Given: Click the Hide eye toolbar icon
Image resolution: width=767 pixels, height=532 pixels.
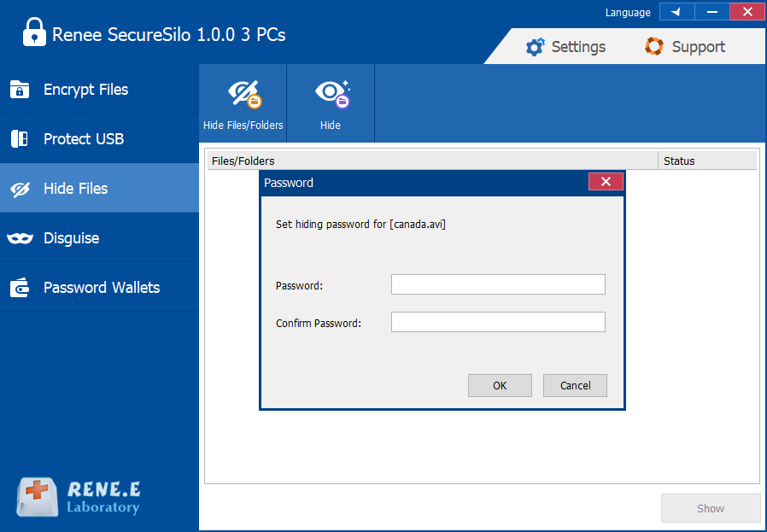Looking at the screenshot, I should click(x=332, y=94).
